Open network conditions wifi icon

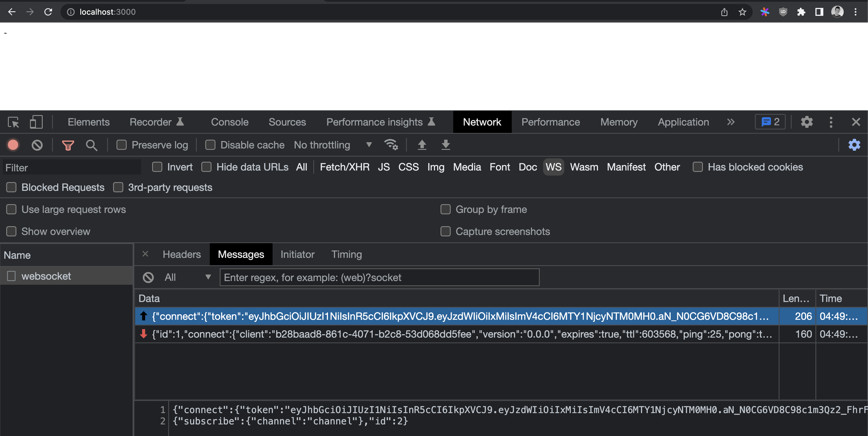tap(391, 145)
